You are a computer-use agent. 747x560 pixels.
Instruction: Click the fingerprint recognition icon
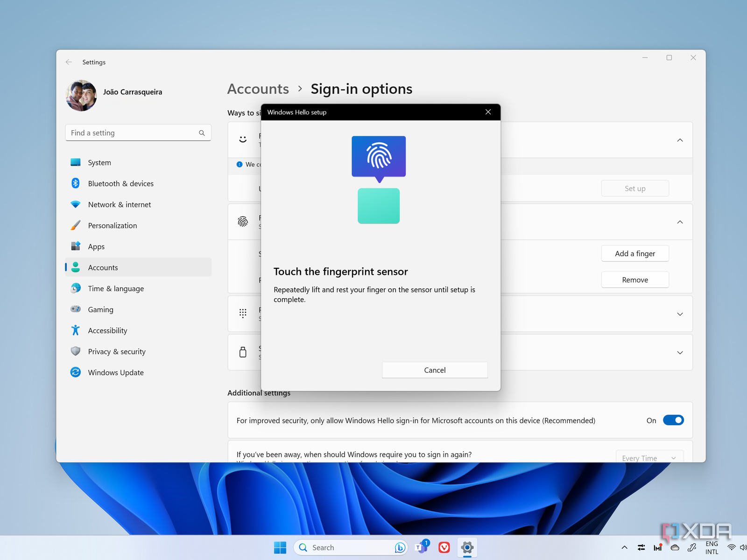[x=243, y=222]
